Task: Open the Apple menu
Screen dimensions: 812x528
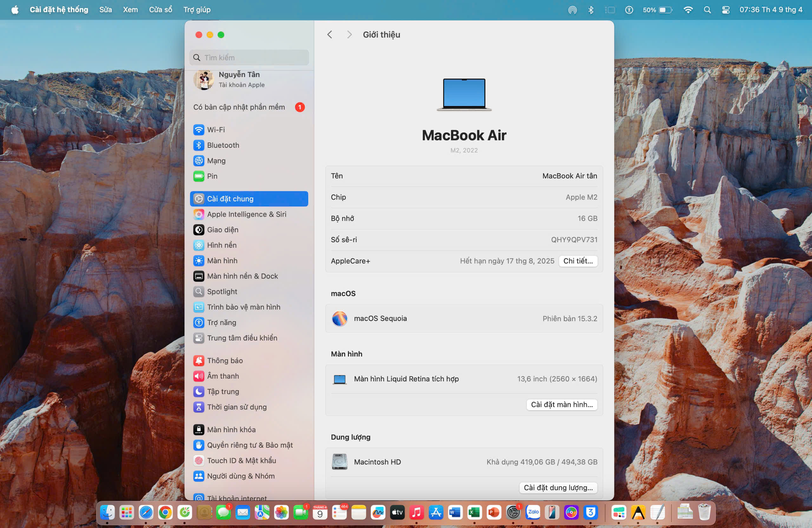Action: [15, 10]
